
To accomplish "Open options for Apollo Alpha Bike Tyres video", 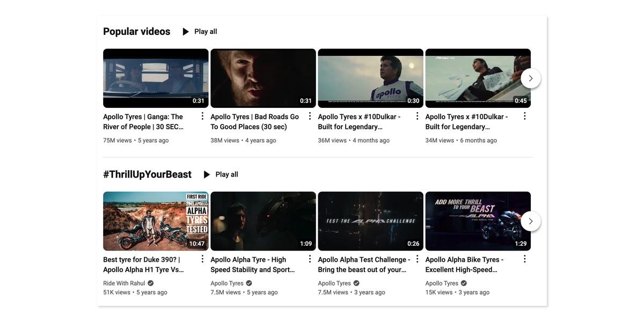I will click(x=525, y=259).
